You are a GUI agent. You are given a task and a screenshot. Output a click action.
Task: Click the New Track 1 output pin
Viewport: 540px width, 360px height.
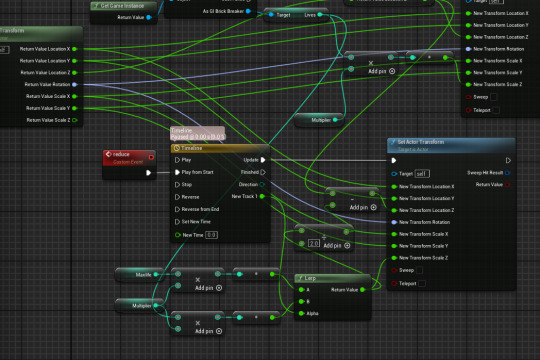262,196
